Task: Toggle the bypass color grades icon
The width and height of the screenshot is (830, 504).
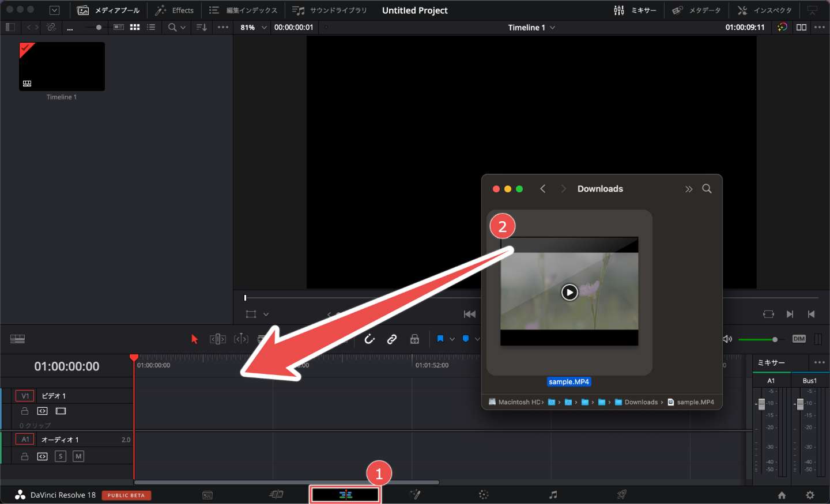Action: tap(782, 27)
